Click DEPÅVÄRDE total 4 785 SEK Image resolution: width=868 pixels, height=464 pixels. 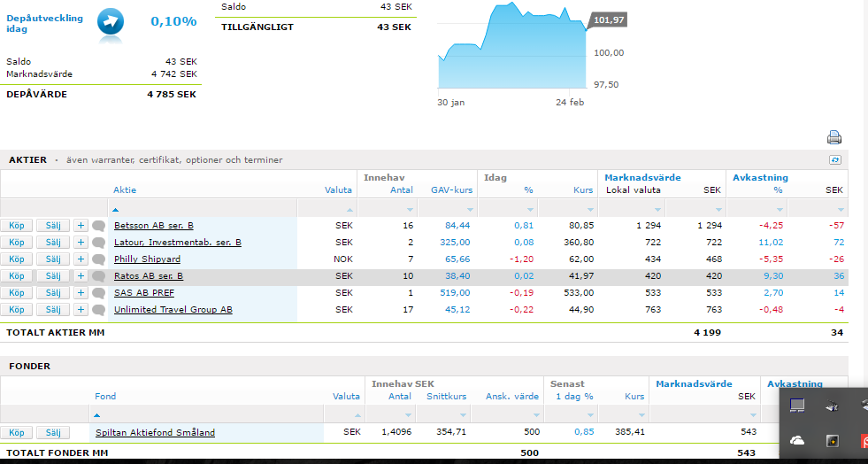coord(172,94)
